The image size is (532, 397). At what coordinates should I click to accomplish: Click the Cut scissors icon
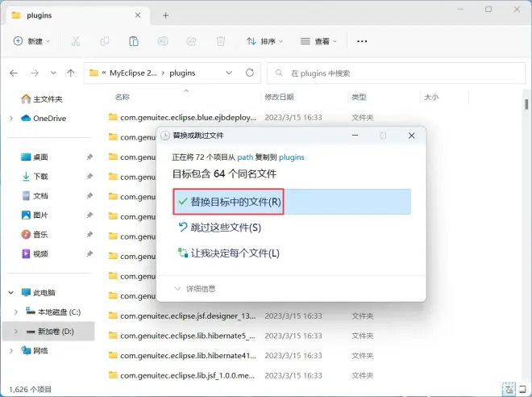click(x=76, y=41)
